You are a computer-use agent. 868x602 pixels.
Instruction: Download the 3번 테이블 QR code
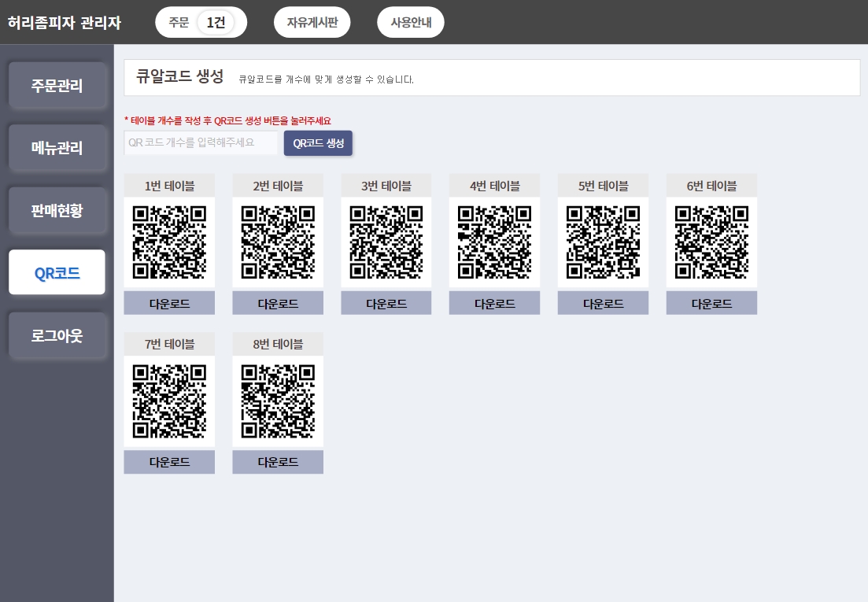click(386, 302)
